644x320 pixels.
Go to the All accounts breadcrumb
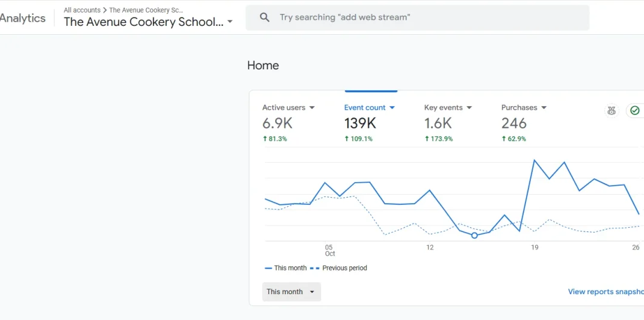[x=82, y=10]
